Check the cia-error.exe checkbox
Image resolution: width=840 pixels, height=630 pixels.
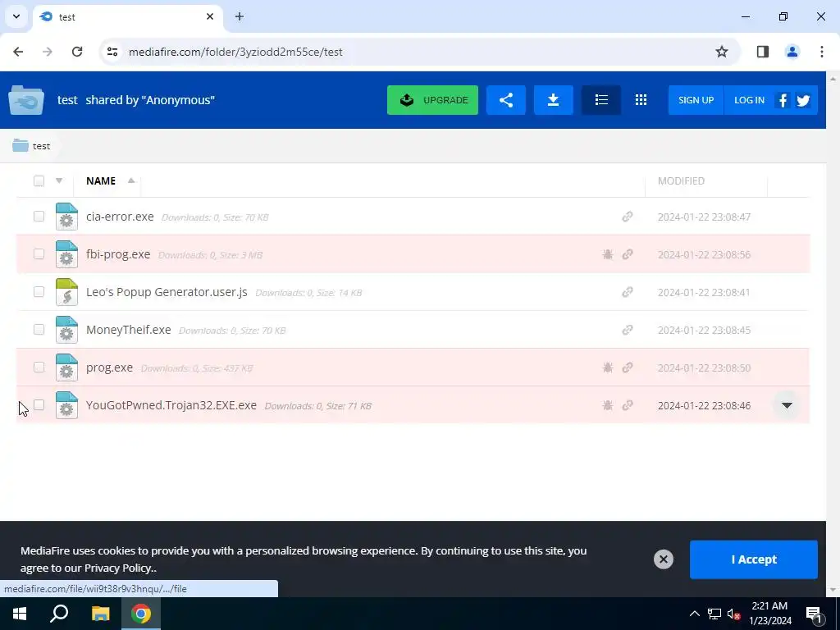pos(39,216)
